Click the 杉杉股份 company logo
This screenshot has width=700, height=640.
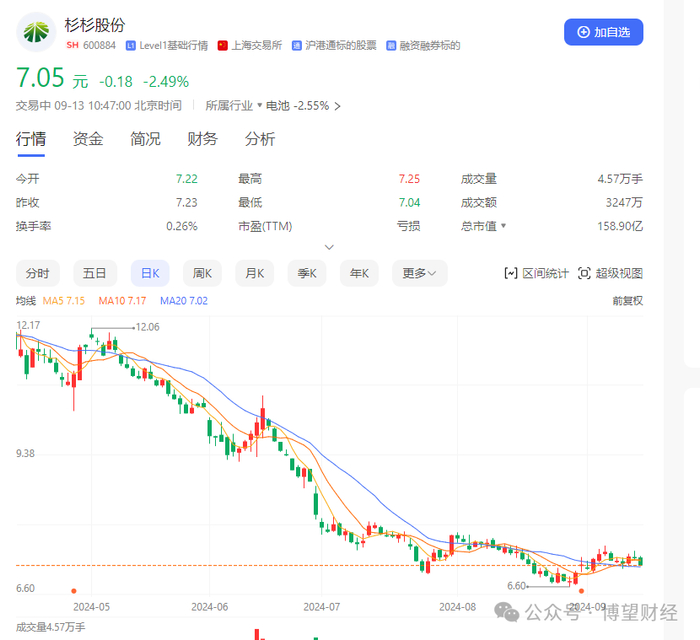coord(36,32)
